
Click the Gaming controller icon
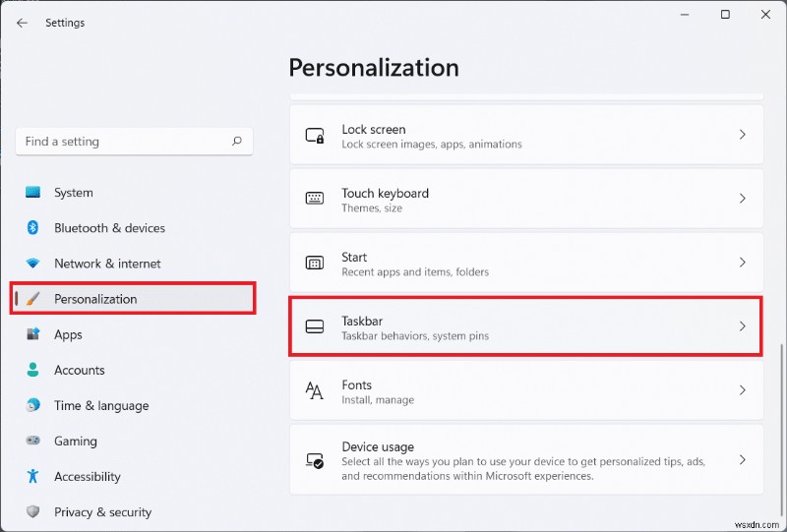pyautogui.click(x=32, y=442)
